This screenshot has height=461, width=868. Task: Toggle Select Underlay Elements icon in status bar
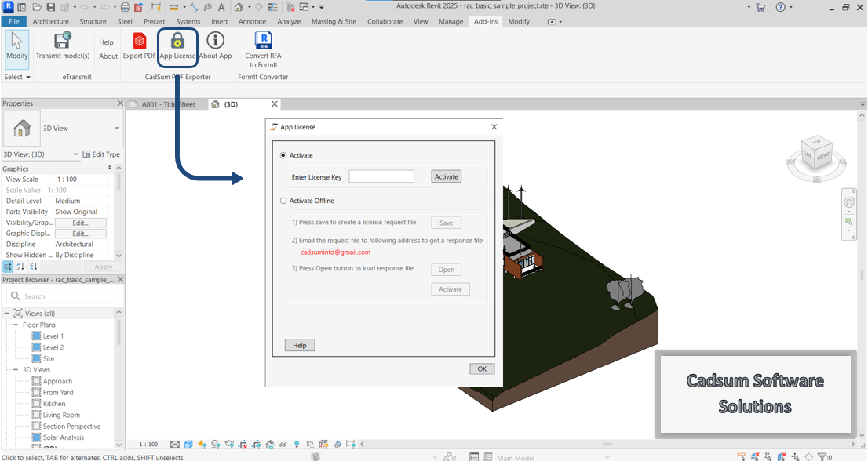(755, 457)
